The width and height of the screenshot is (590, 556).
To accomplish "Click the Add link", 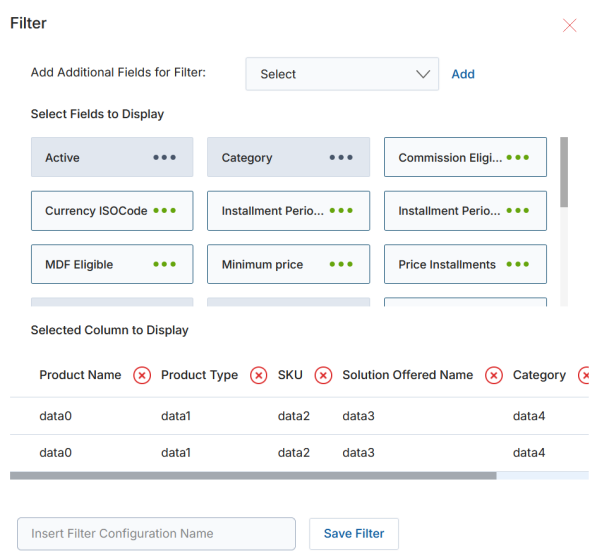I will pyautogui.click(x=463, y=74).
